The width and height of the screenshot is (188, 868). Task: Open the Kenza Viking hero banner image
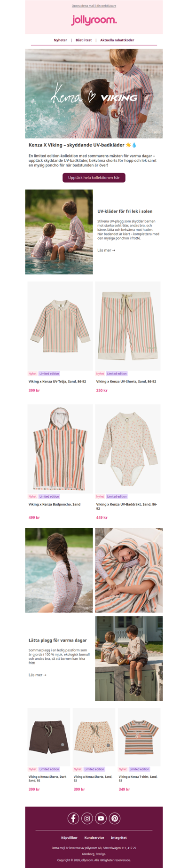coord(94,94)
